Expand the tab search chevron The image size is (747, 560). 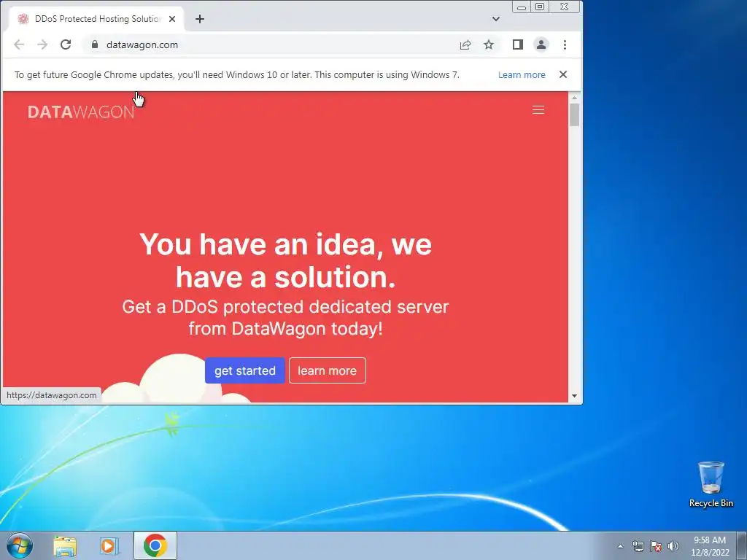496,19
